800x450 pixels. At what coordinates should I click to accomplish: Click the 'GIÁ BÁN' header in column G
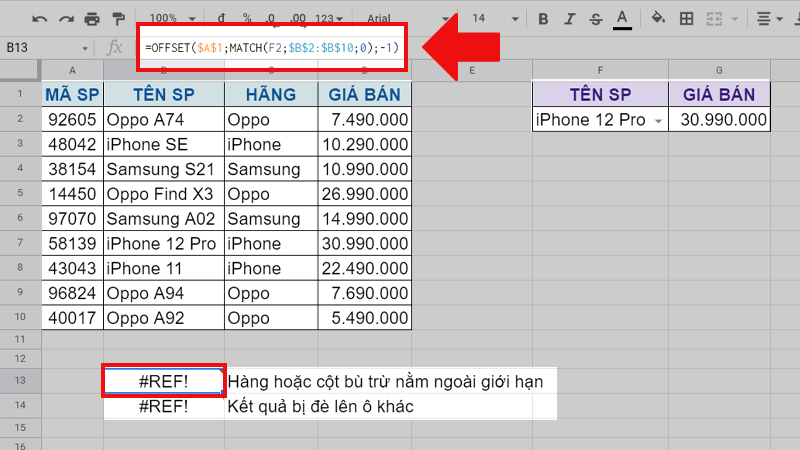coord(719,94)
